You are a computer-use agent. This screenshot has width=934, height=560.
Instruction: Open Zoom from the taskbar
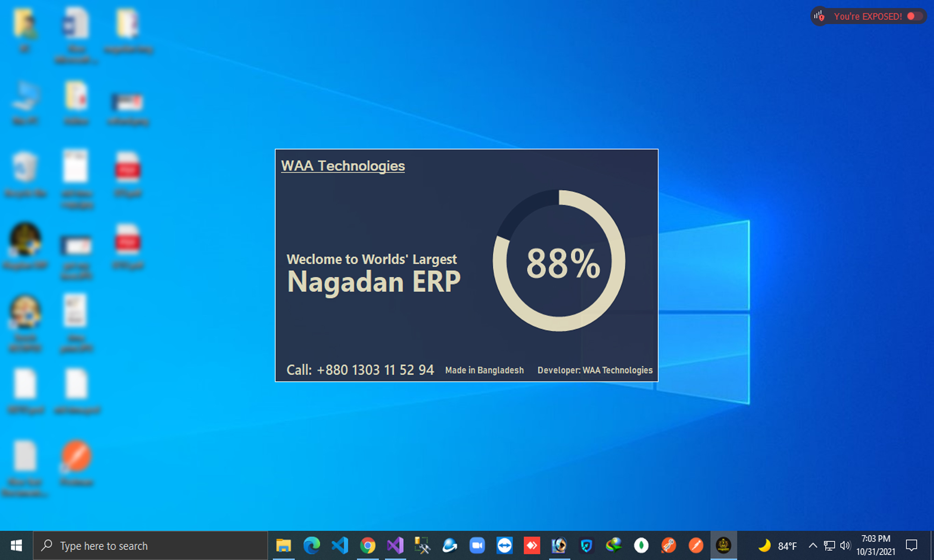pos(477,545)
